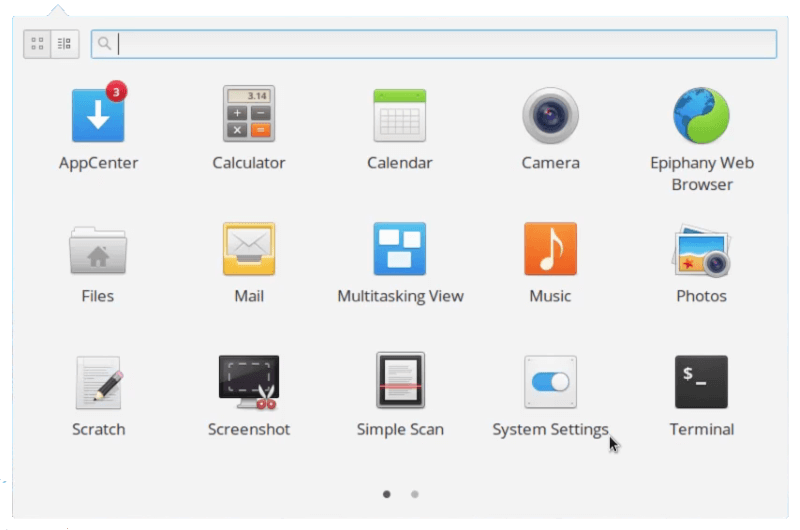Open Simple Scan
Screen dimensions: 800x530
point(400,381)
